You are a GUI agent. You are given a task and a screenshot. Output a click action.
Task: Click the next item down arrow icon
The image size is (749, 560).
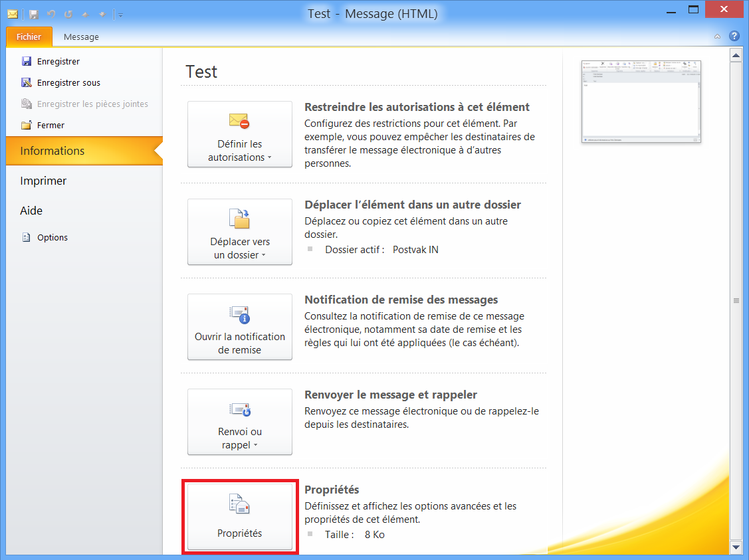pos(102,14)
